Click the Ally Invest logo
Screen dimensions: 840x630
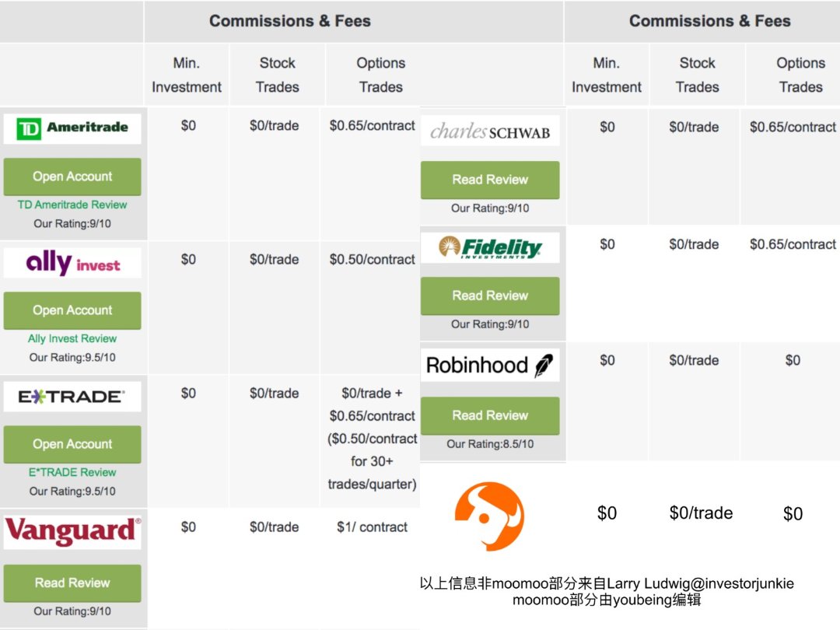pyautogui.click(x=72, y=263)
